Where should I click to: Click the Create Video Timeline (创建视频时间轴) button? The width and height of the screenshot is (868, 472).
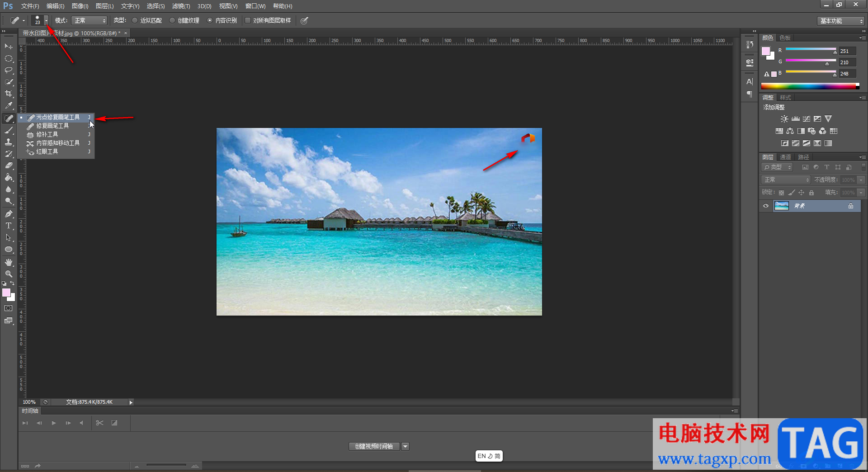tap(374, 446)
